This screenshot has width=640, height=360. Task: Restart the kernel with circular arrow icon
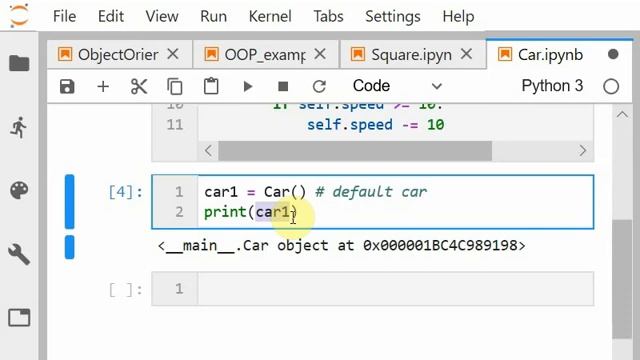point(319,87)
